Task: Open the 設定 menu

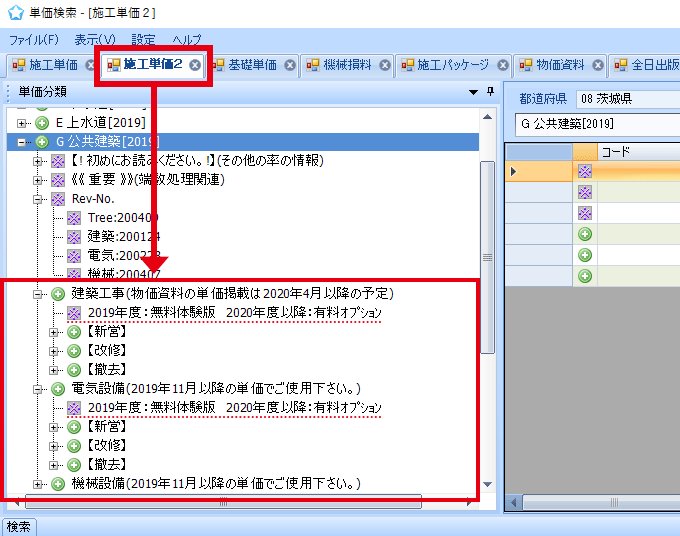Action: coord(143,40)
